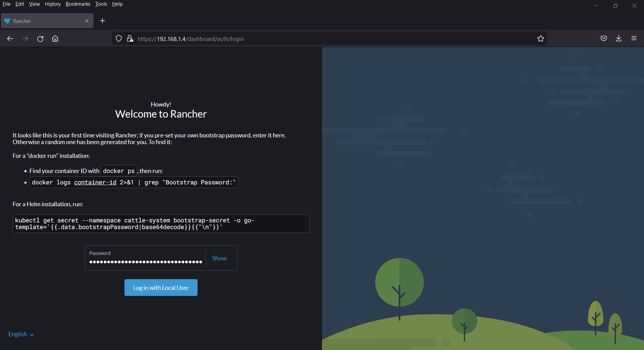
Task: Save page to Pocket
Action: pyautogui.click(x=604, y=39)
